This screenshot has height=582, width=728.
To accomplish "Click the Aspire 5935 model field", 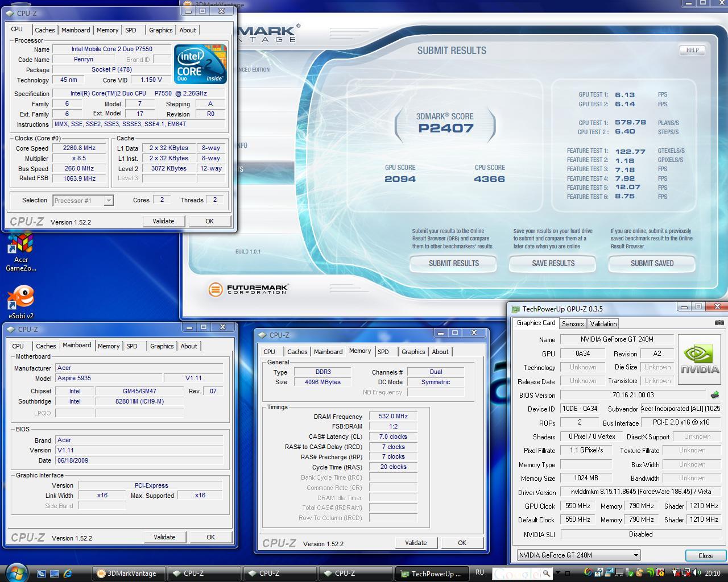I will click(109, 378).
